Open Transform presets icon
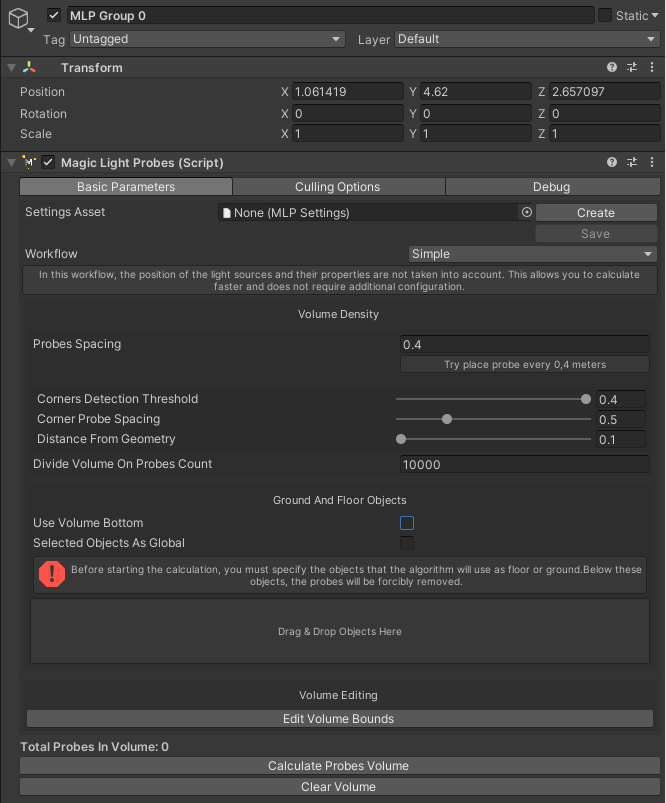This screenshot has height=803, width=666. (x=632, y=68)
